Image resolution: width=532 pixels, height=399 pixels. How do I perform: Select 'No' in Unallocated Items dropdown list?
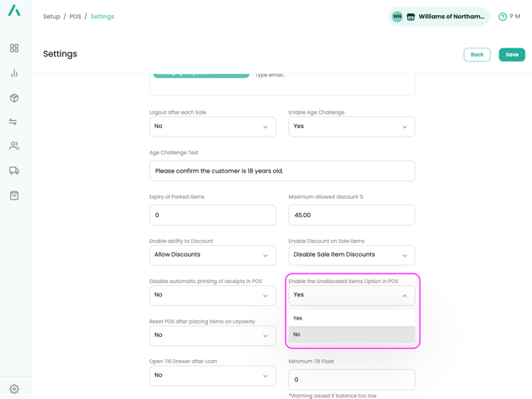351,335
